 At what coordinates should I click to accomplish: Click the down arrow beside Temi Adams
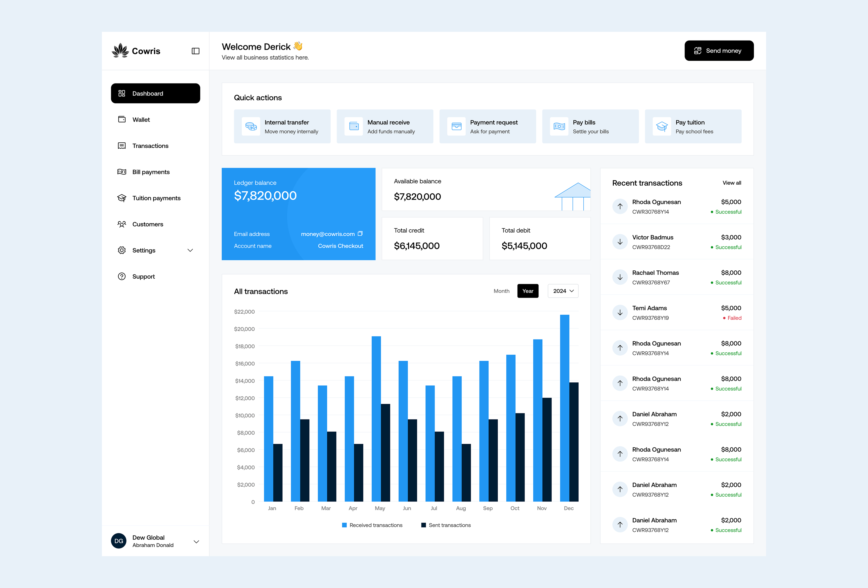620,312
